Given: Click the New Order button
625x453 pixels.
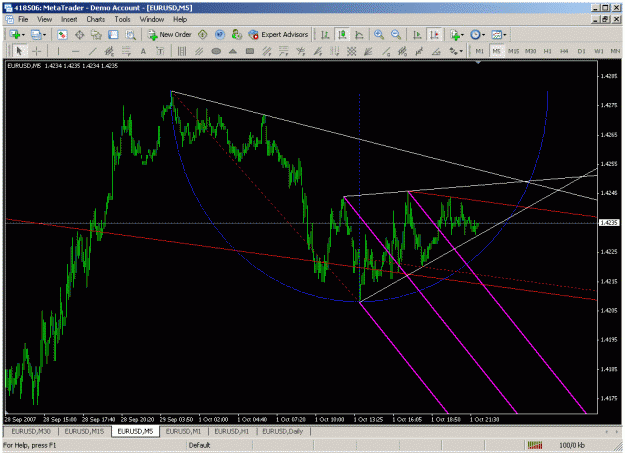Looking at the screenshot, I should 170,35.
